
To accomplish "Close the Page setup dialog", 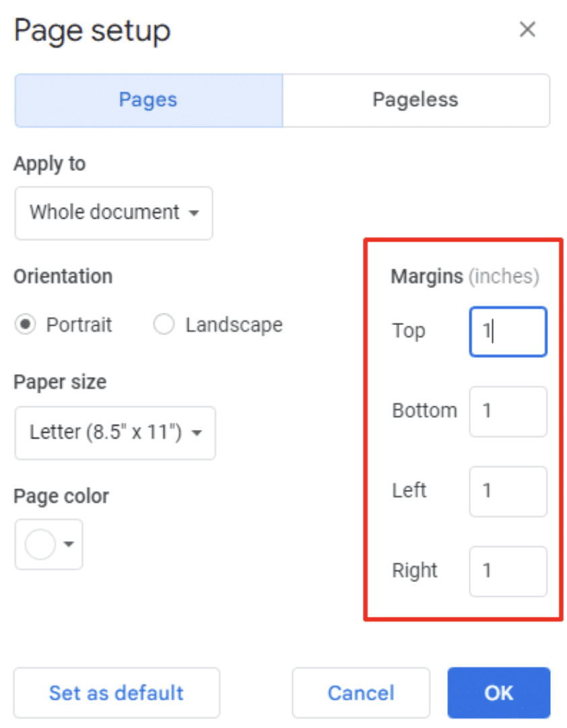I will [528, 30].
